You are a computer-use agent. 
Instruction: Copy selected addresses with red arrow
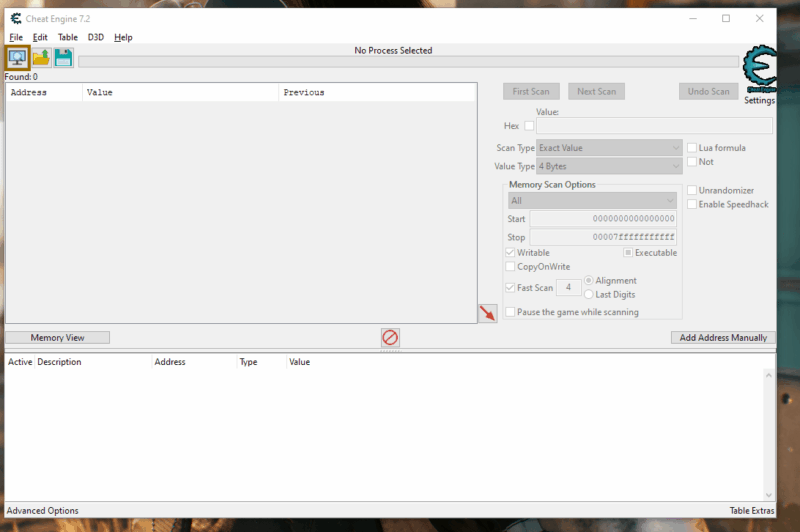point(488,313)
